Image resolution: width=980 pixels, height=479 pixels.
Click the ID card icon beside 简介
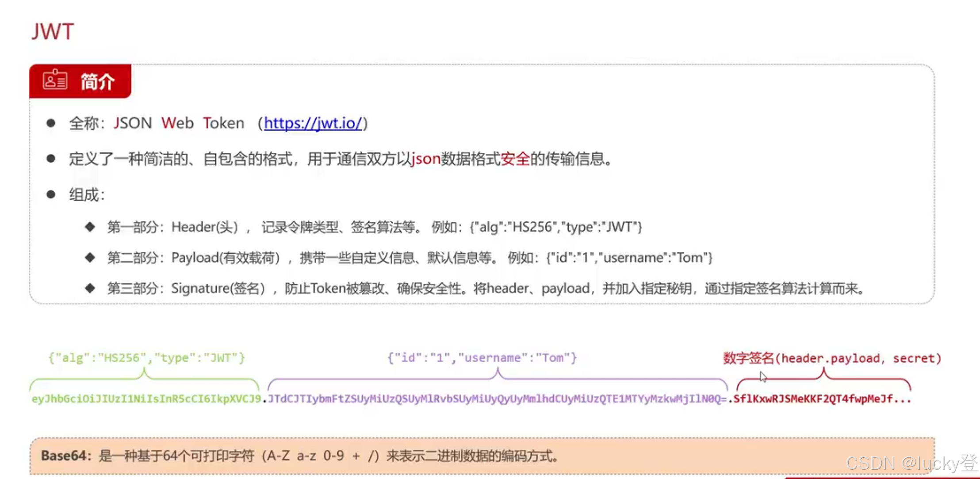[x=55, y=80]
